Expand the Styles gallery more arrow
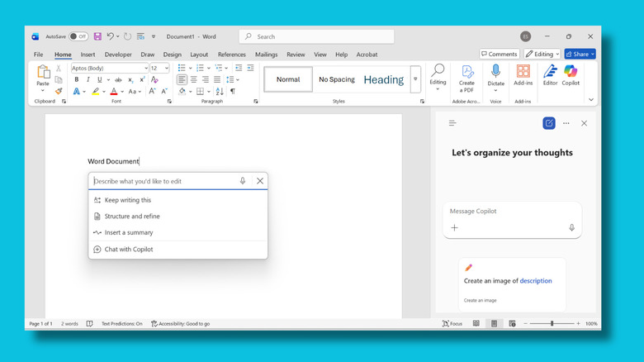 pos(415,79)
